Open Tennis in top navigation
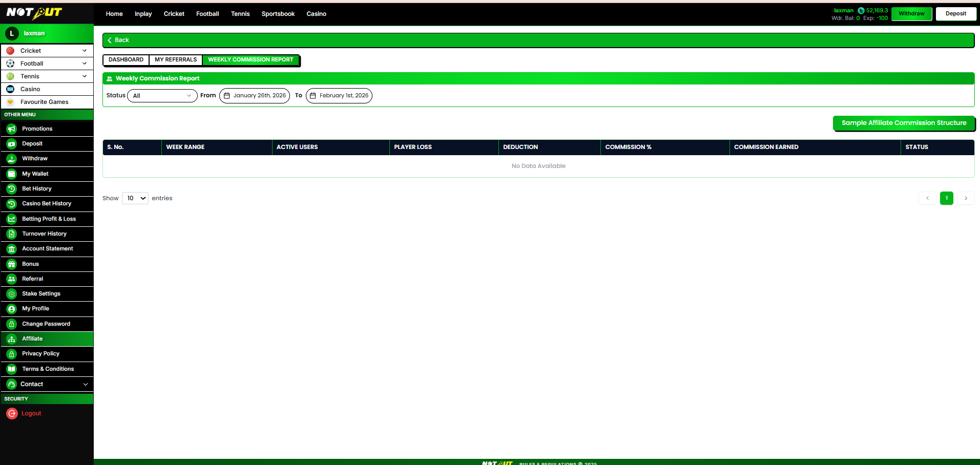 240,14
